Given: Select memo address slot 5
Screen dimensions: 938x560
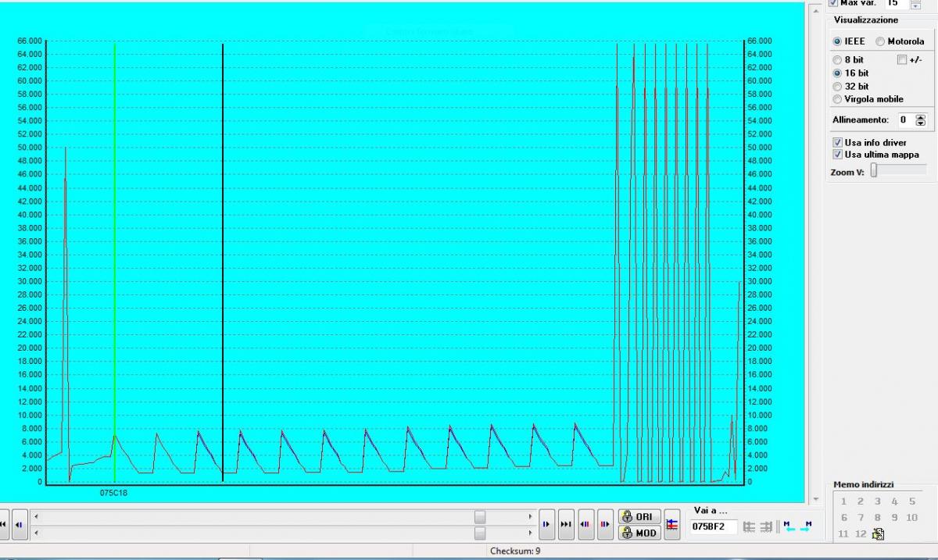Looking at the screenshot, I should click(911, 501).
